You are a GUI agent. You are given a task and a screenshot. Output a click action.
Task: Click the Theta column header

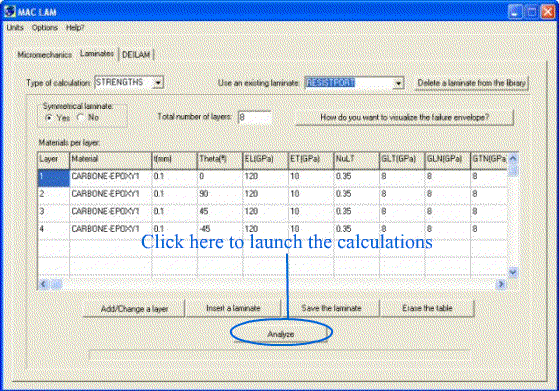(220, 161)
